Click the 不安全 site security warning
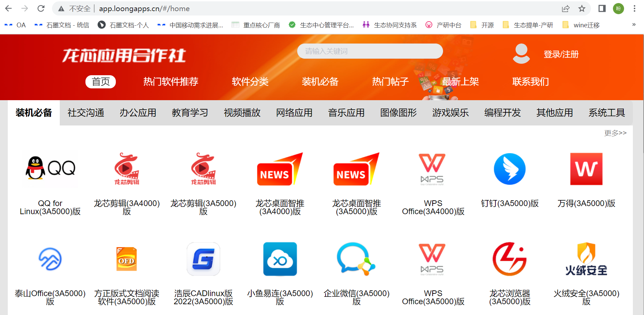Viewport: 644px width, 315px height. (74, 8)
